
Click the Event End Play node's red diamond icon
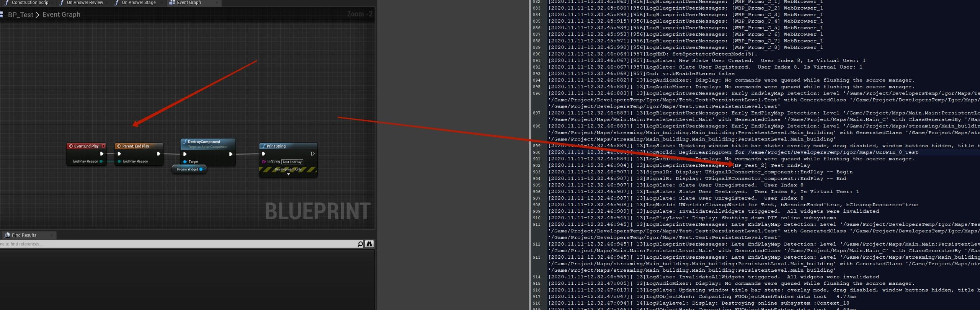click(71, 146)
